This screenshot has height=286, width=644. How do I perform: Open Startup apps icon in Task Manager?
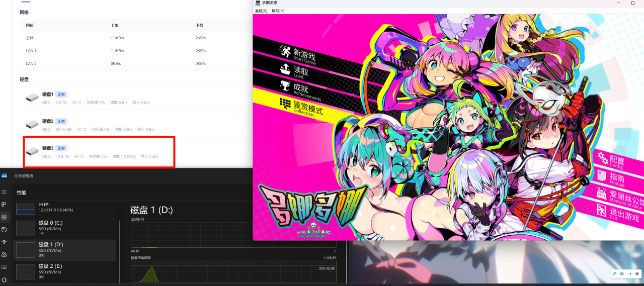click(x=4, y=242)
